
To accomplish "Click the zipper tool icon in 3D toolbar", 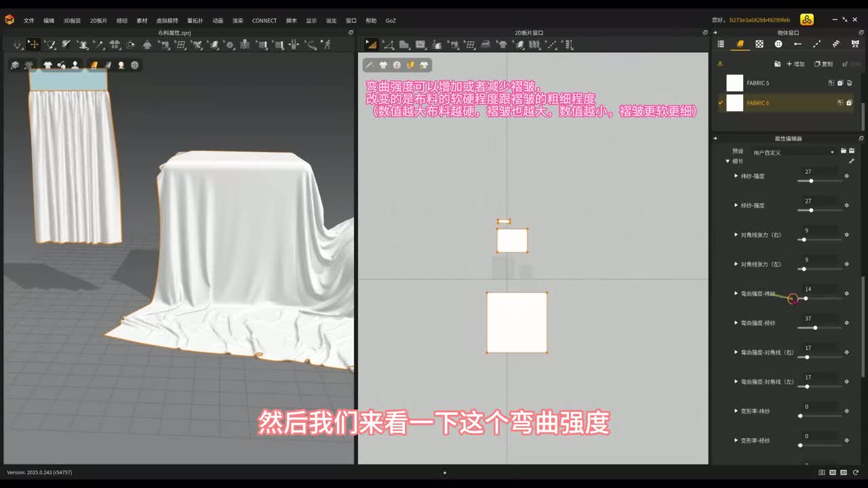I will [244, 45].
